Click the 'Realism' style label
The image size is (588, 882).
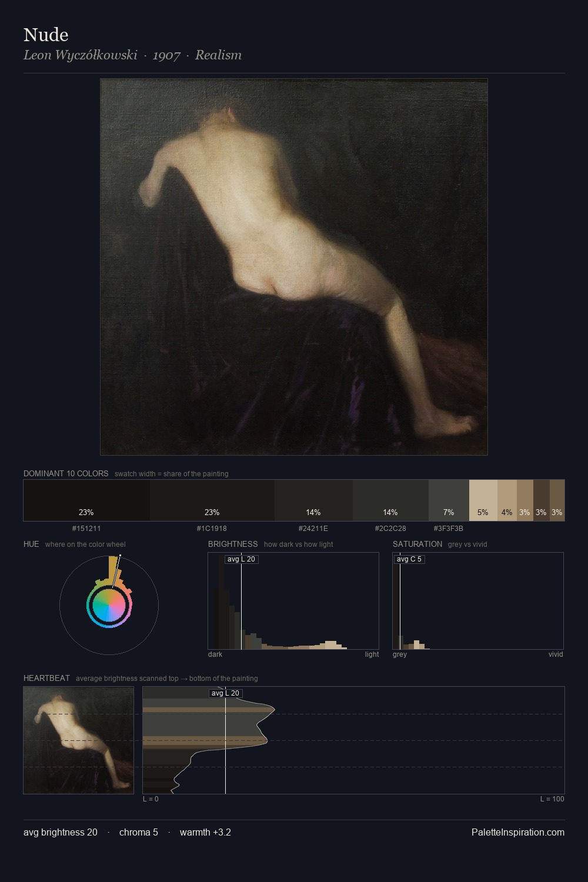tap(218, 55)
